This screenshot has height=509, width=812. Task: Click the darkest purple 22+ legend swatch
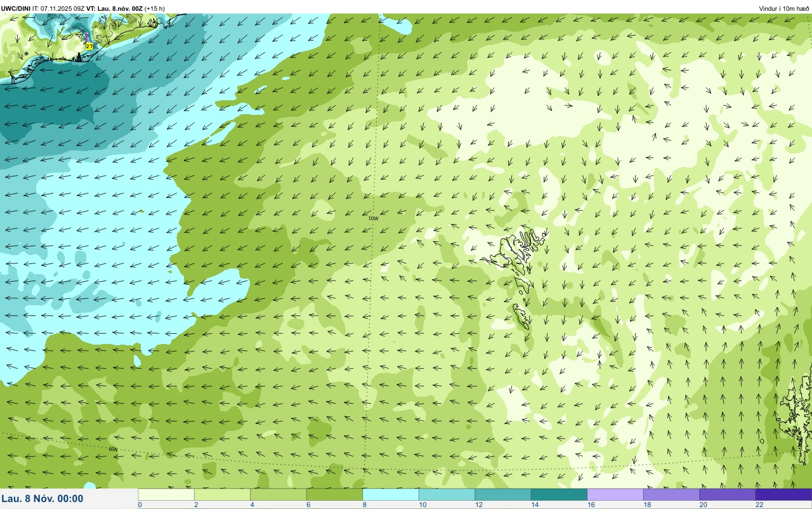pos(783,494)
